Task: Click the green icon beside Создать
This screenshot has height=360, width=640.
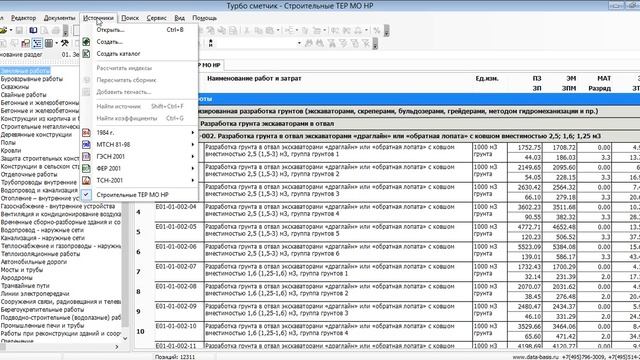Action: 86,42
